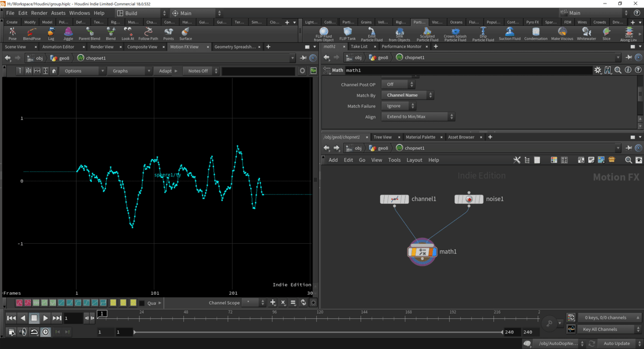Jump to first frame

coord(11,318)
